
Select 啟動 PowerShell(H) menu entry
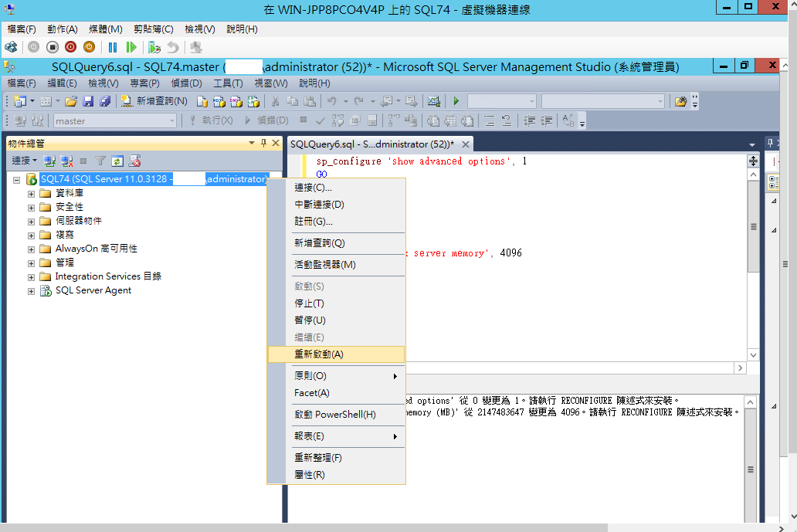(x=336, y=415)
